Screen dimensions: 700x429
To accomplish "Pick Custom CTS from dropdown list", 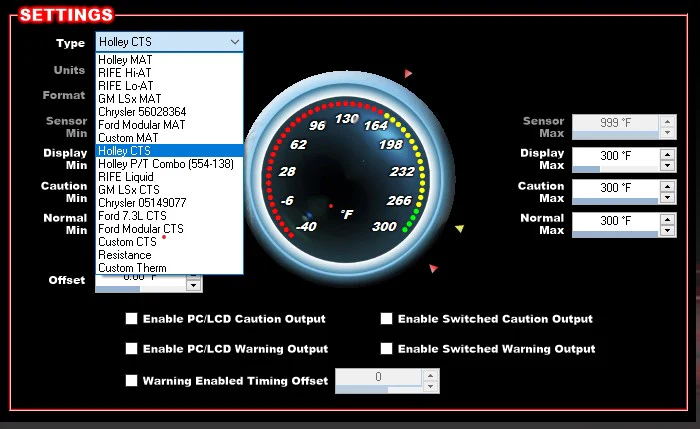I will [x=127, y=242].
